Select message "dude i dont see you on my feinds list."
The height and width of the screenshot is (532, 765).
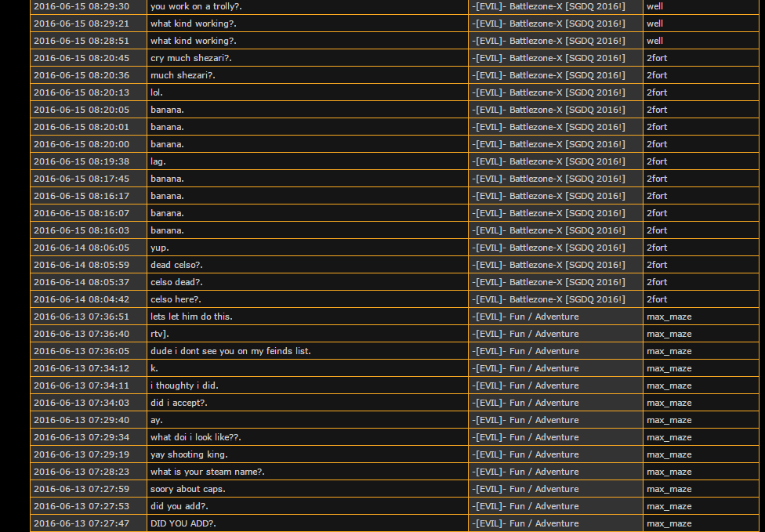[230, 351]
